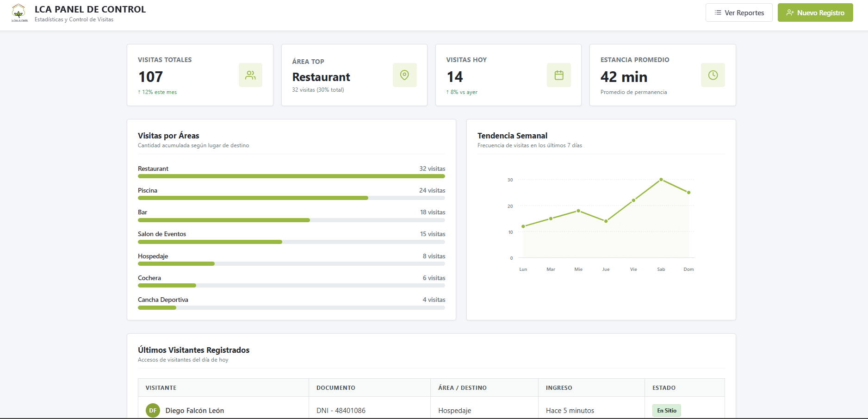868x419 pixels.
Task: Click the Mar data point on the chart
Action: point(551,219)
